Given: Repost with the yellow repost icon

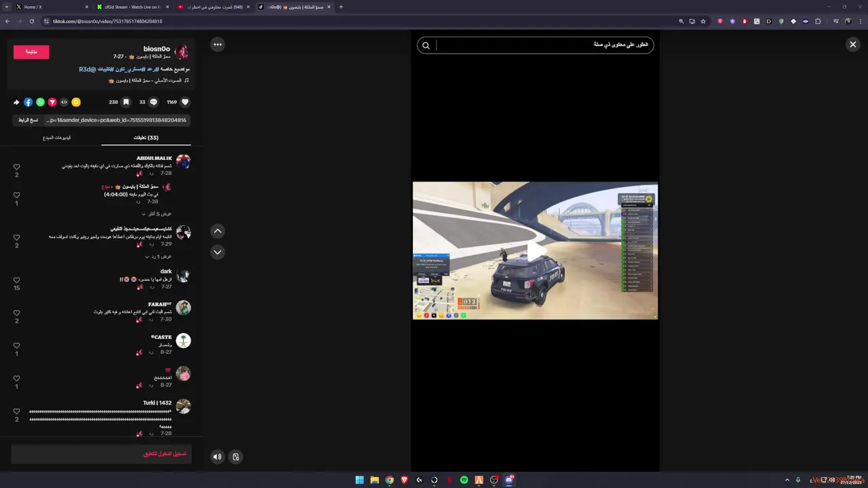Looking at the screenshot, I should pos(76,102).
